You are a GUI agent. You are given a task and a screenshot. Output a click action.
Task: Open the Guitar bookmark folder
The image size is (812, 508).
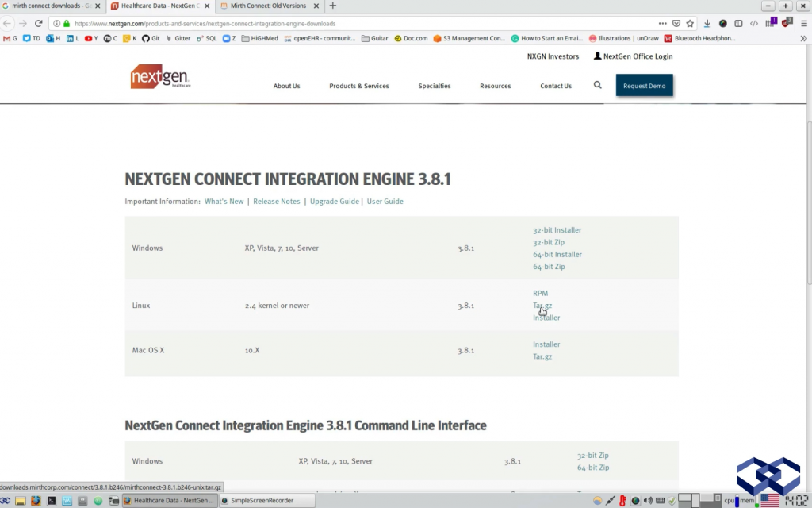(375, 38)
